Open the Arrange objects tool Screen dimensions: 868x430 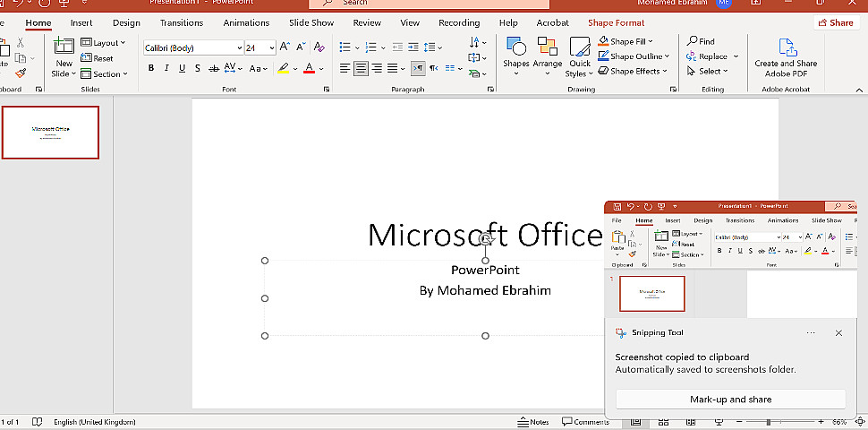click(x=548, y=47)
